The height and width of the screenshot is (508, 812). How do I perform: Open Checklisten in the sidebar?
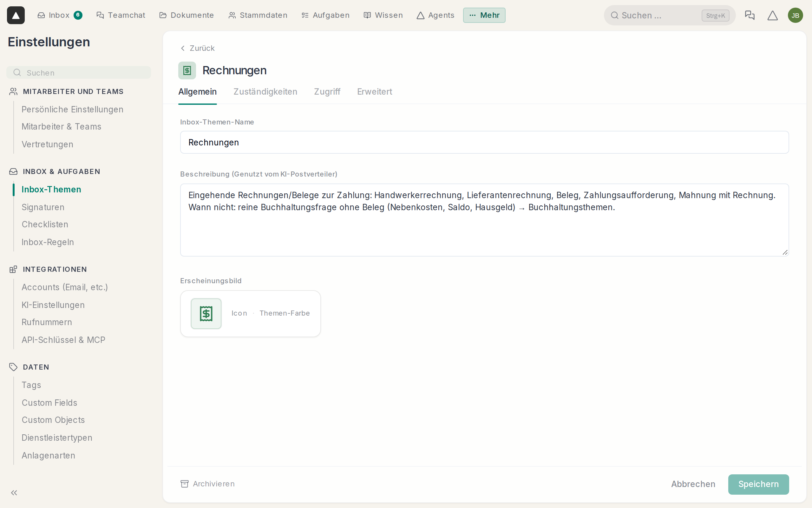[x=45, y=224]
